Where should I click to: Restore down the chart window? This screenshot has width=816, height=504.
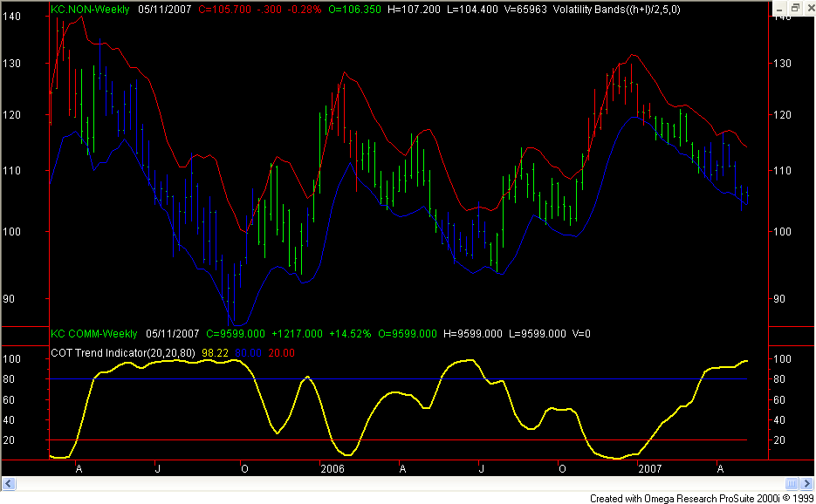pos(795,9)
